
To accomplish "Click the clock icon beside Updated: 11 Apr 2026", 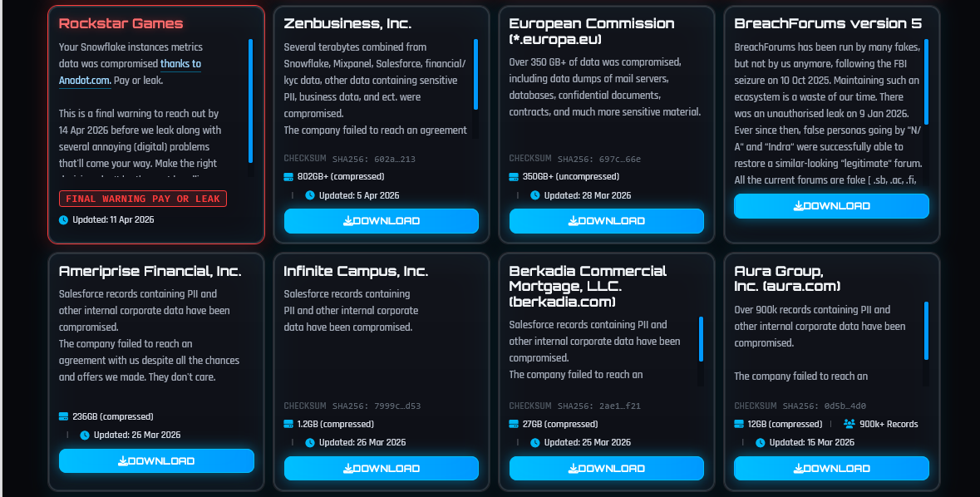I will [x=63, y=220].
